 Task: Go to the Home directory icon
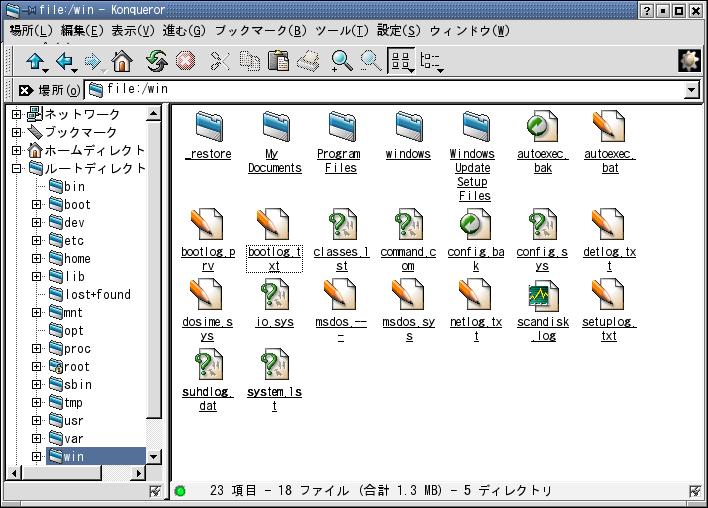tap(122, 62)
